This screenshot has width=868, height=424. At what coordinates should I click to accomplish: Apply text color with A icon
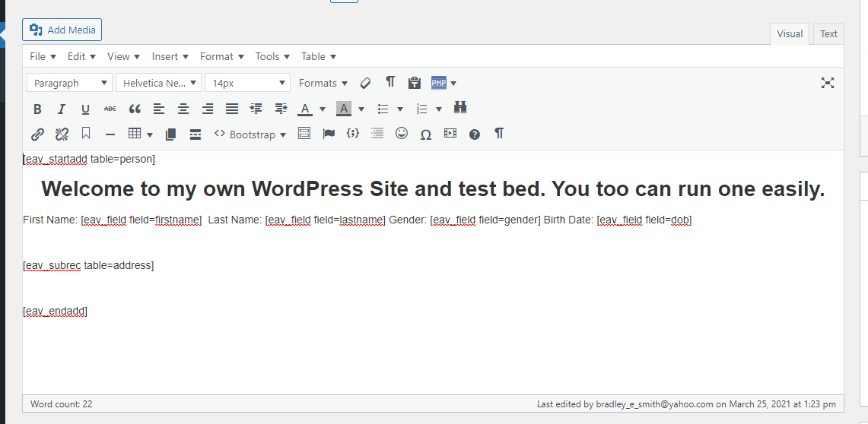pyautogui.click(x=305, y=109)
